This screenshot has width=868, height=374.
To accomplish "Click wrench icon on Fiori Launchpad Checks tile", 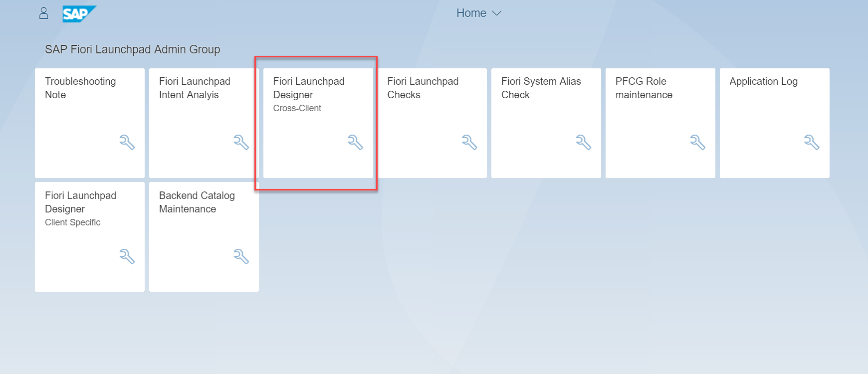I will [x=469, y=142].
